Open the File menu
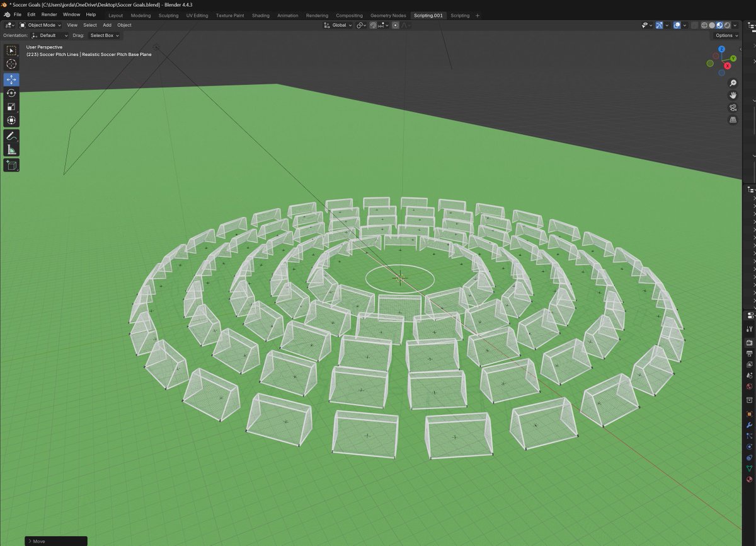 [18, 15]
